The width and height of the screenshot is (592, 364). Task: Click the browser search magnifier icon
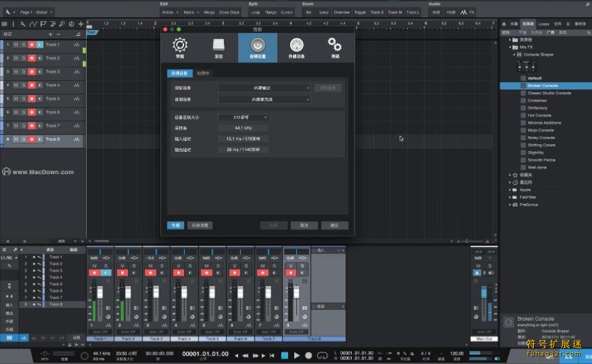589,32
